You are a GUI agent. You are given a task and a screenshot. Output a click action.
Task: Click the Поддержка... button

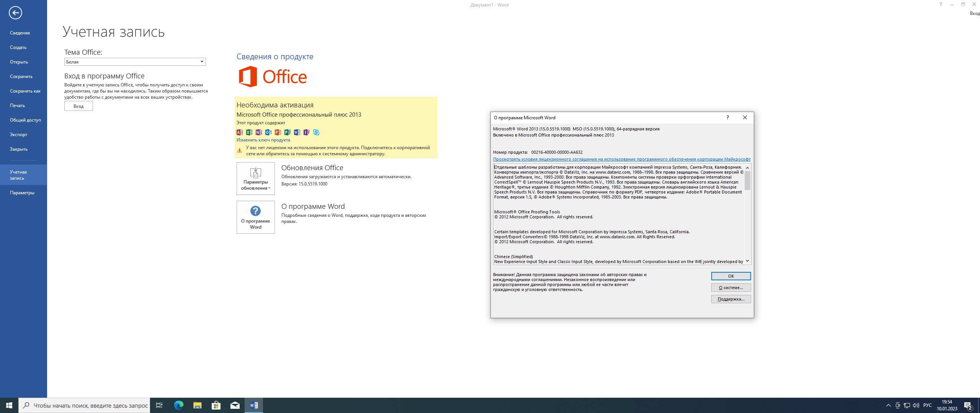(731, 299)
